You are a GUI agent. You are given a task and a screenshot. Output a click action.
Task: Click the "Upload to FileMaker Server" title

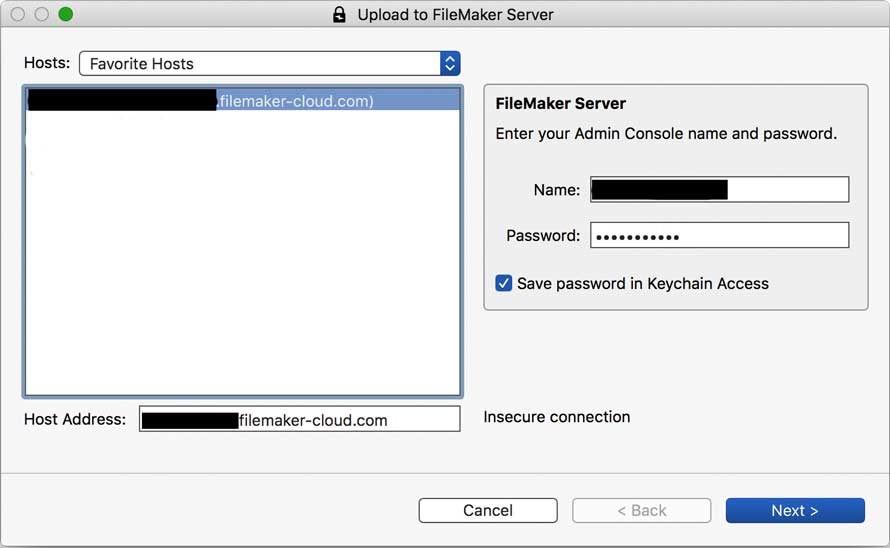click(455, 15)
